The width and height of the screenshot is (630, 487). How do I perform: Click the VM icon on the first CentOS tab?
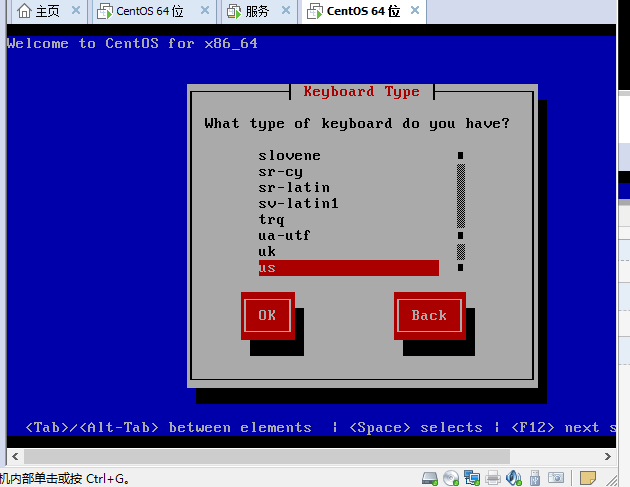[x=105, y=11]
